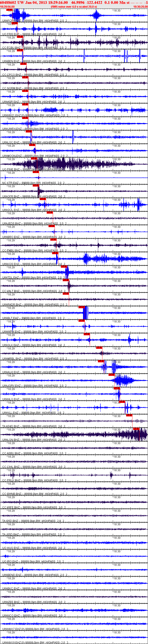Select the pick marker on the TA K04D trace
The image size is (148, 644).
click(129, 415)
